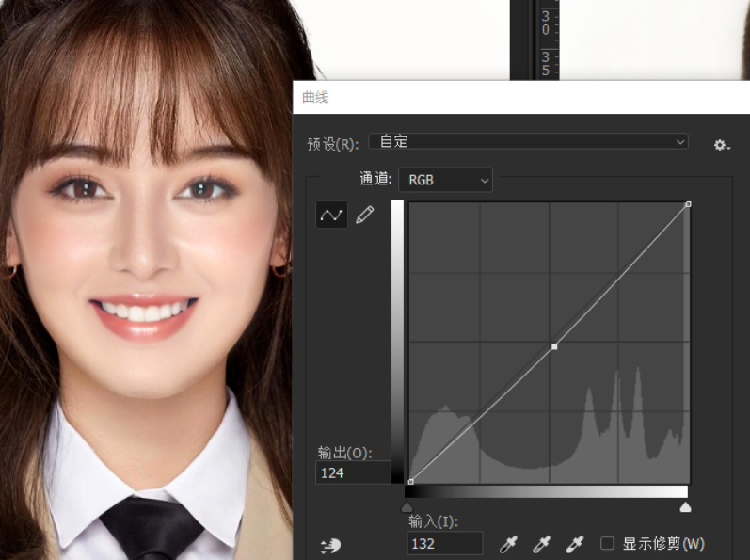Viewport: 750px width, 560px height.
Task: Click the 曲线 dialog title bar
Action: [x=521, y=98]
